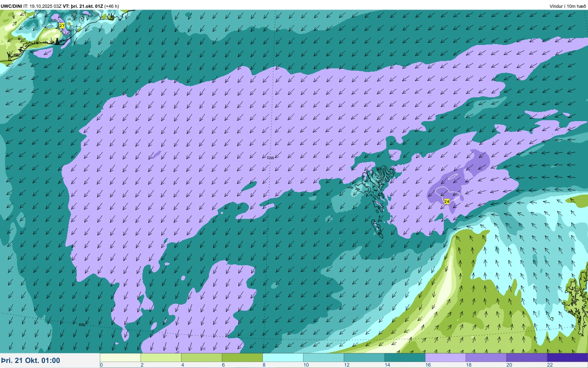
Task: Click the legend tick value '6'
Action: coord(223,365)
